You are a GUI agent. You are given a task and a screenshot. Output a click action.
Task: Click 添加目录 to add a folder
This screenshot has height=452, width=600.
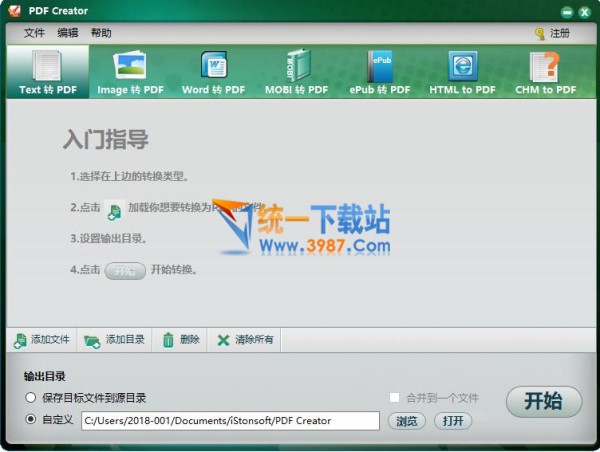[115, 340]
